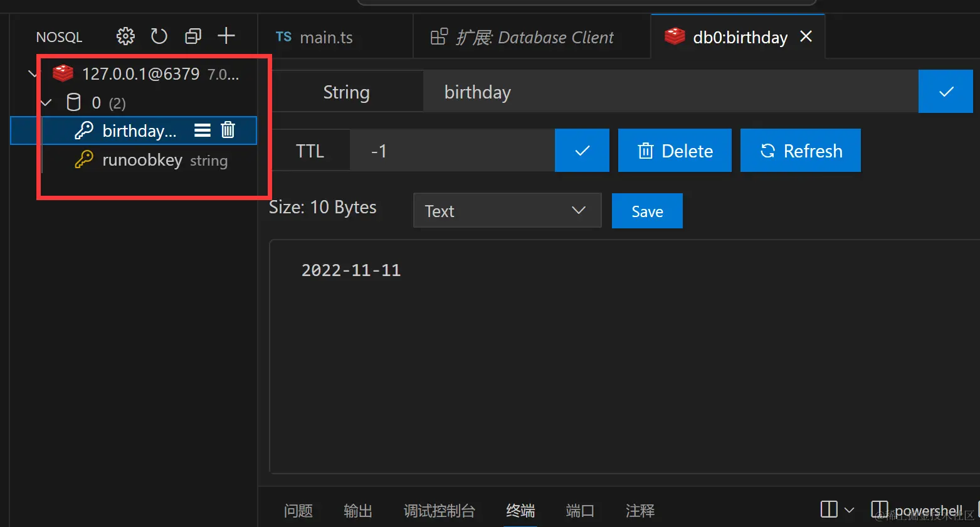
Task: Click the Size: 10 Bytes text
Action: click(323, 207)
